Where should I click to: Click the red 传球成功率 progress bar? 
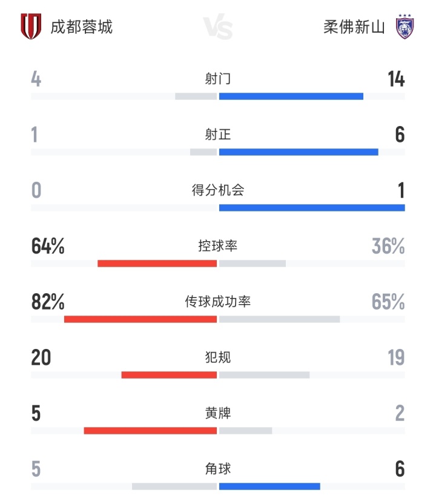click(140, 319)
